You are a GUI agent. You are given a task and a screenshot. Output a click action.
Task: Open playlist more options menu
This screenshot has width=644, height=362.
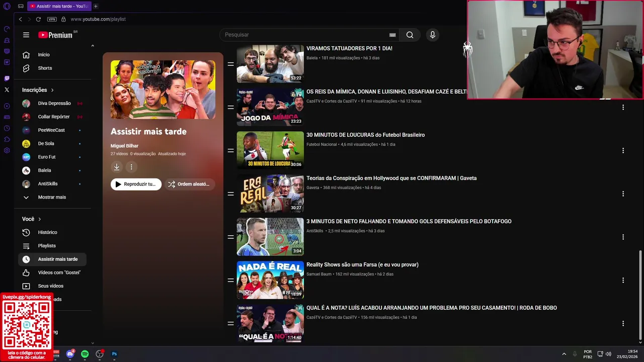(131, 167)
